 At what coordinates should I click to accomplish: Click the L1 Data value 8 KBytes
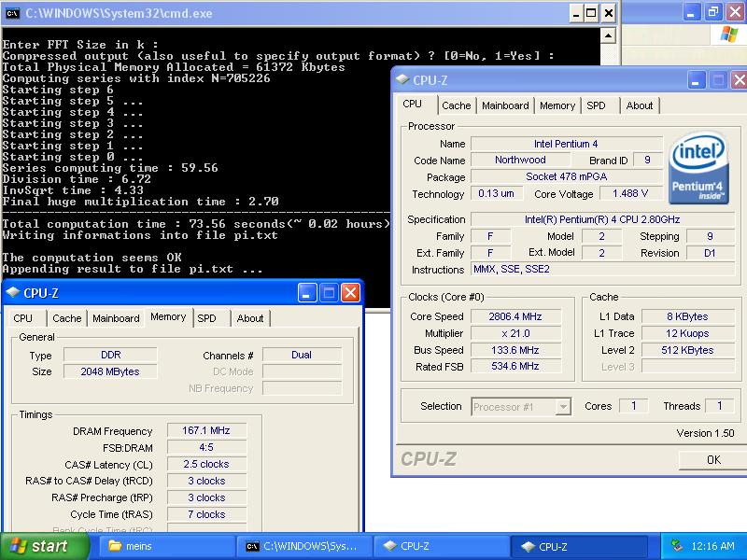click(687, 316)
